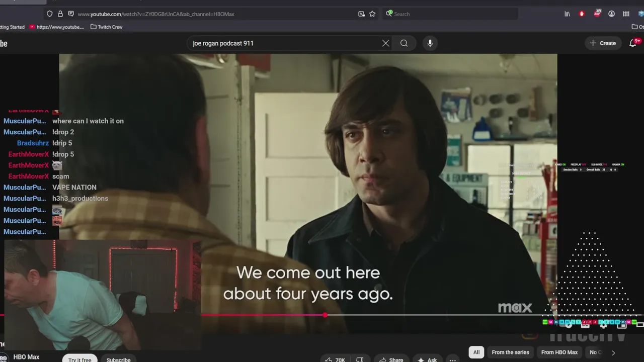
Task: Click the 'scam' chat message
Action: click(61, 176)
